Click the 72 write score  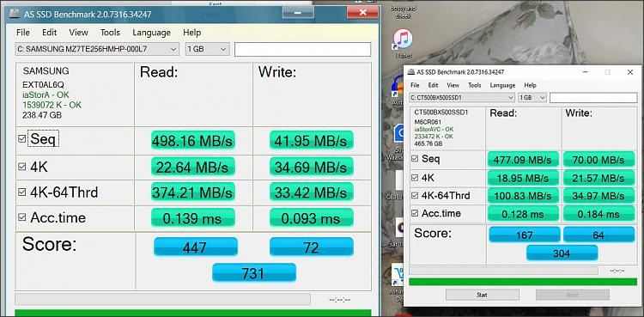(x=312, y=247)
